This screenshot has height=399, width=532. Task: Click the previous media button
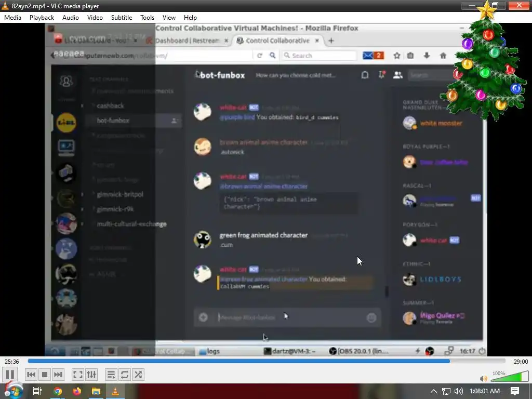coord(31,375)
